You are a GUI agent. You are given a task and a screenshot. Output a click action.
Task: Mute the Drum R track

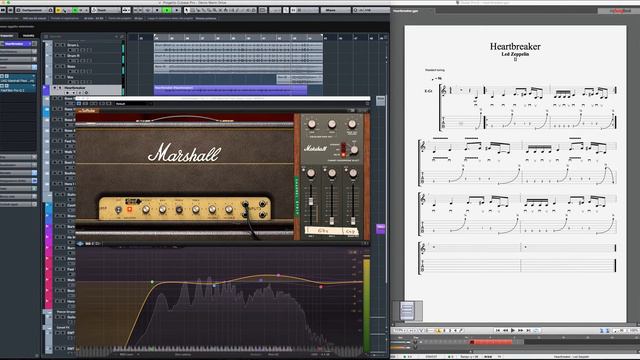57,56
